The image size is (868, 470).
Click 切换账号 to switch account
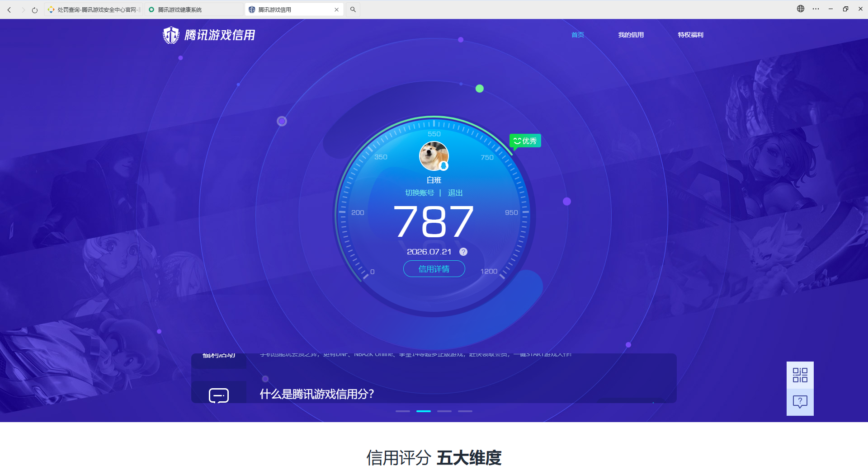[420, 193]
